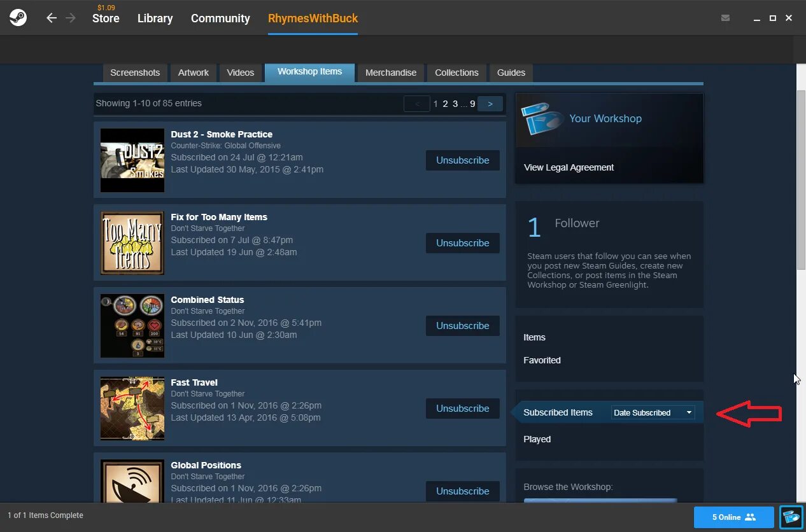This screenshot has height=532, width=806.
Task: Click the workshop icon beside 5 Online
Action: [792, 517]
